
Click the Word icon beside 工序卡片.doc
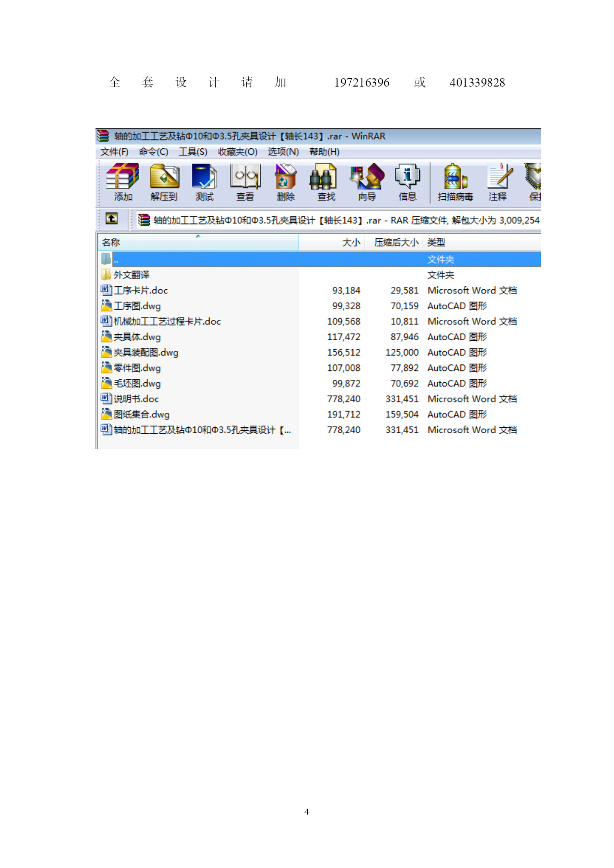coord(106,290)
